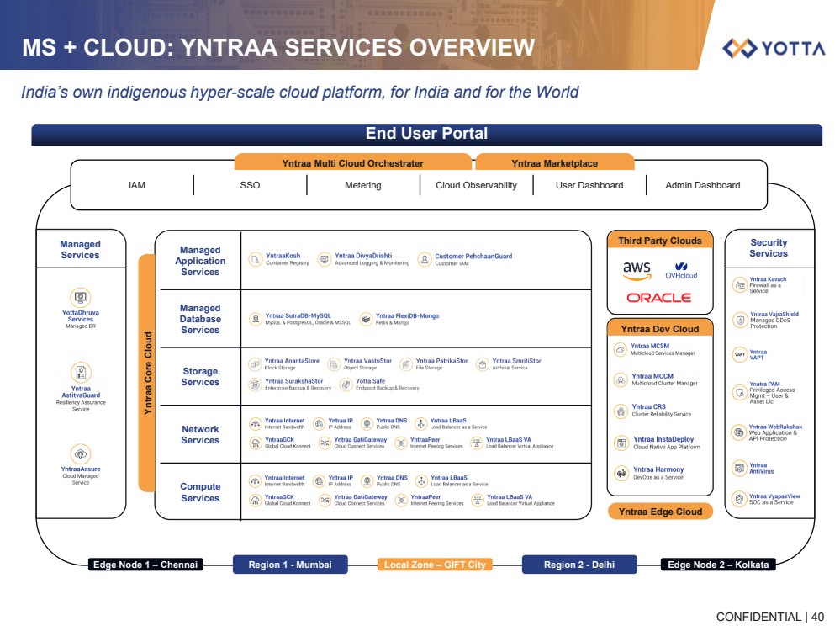840x631 pixels.
Task: Switch to Yntraa Multi Cloud Orchestrater tab
Action: tap(352, 163)
